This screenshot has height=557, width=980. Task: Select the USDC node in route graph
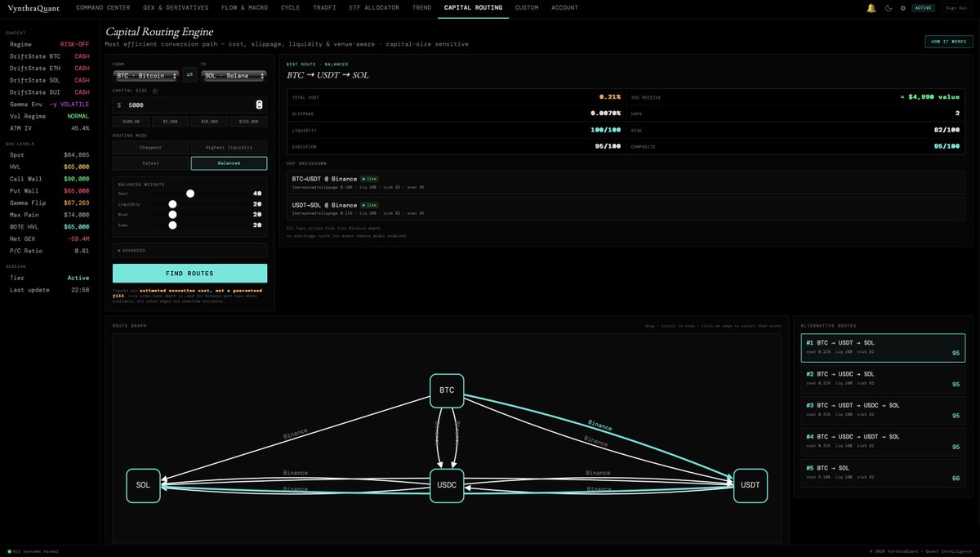pyautogui.click(x=447, y=485)
